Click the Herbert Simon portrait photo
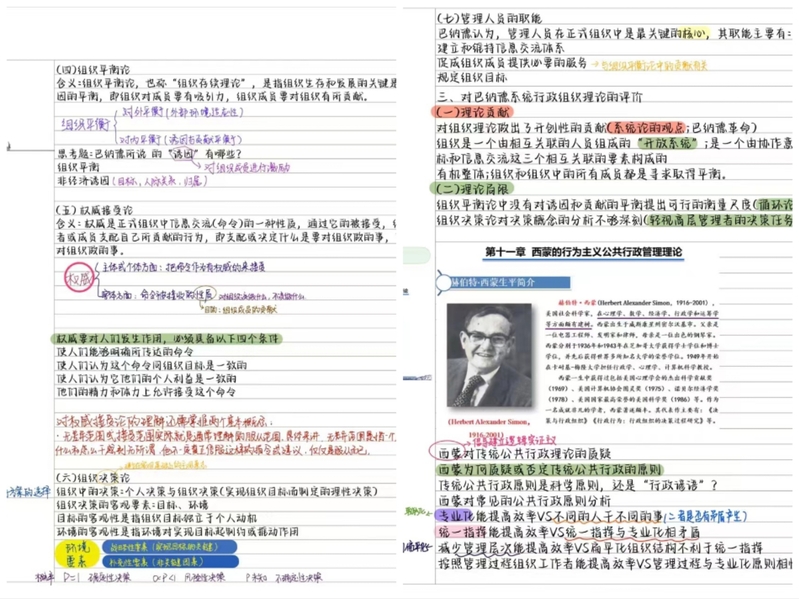The image size is (799, 599). point(489,355)
